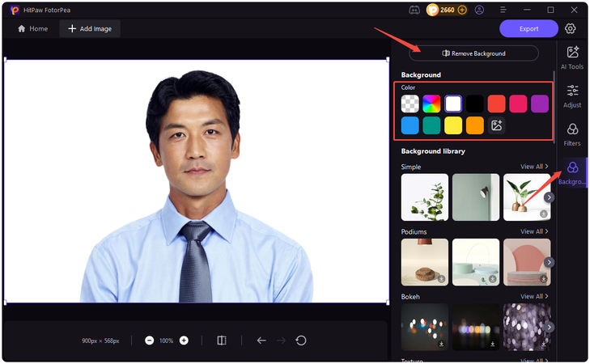Click the user account icon
The width and height of the screenshot is (590, 364).
[x=480, y=10]
